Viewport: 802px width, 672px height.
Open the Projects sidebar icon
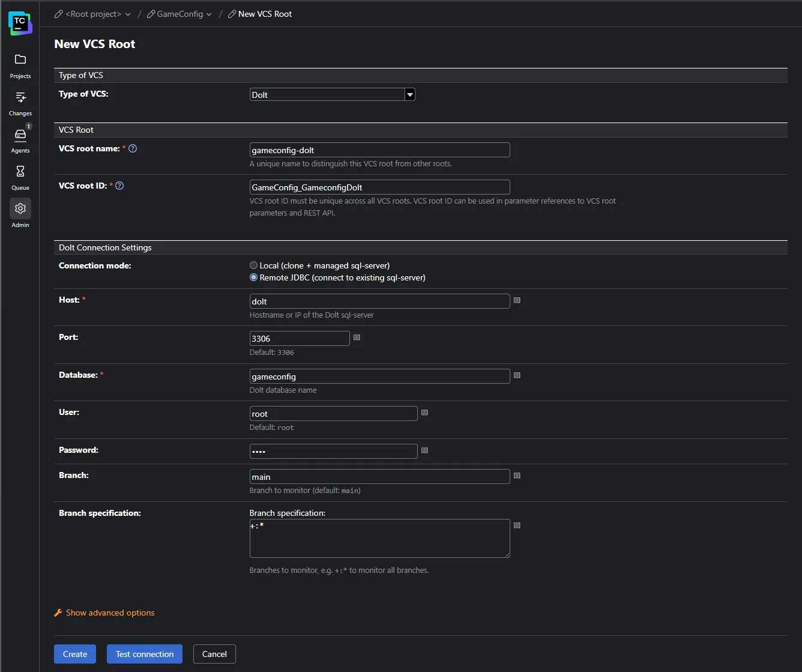pyautogui.click(x=20, y=59)
